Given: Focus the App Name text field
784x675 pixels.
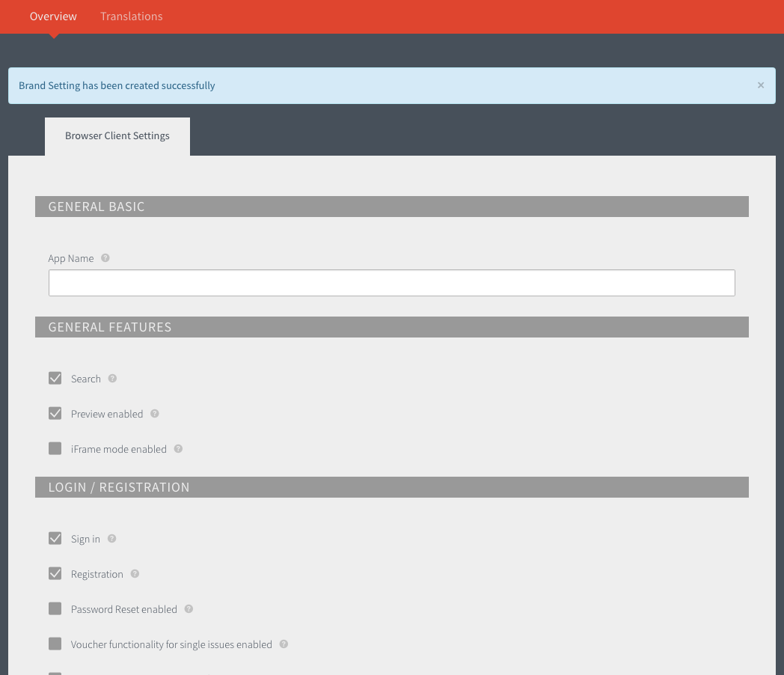Looking at the screenshot, I should [x=392, y=283].
